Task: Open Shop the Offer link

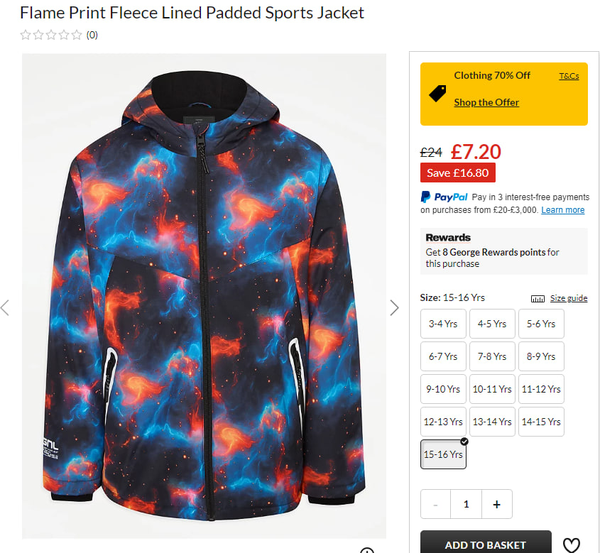Action: [486, 103]
